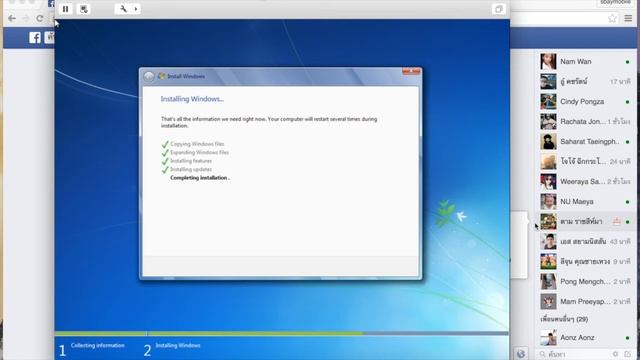Screen dimensions: 640x360
Task: Open chat with Aonz Aonz
Action: [585, 338]
